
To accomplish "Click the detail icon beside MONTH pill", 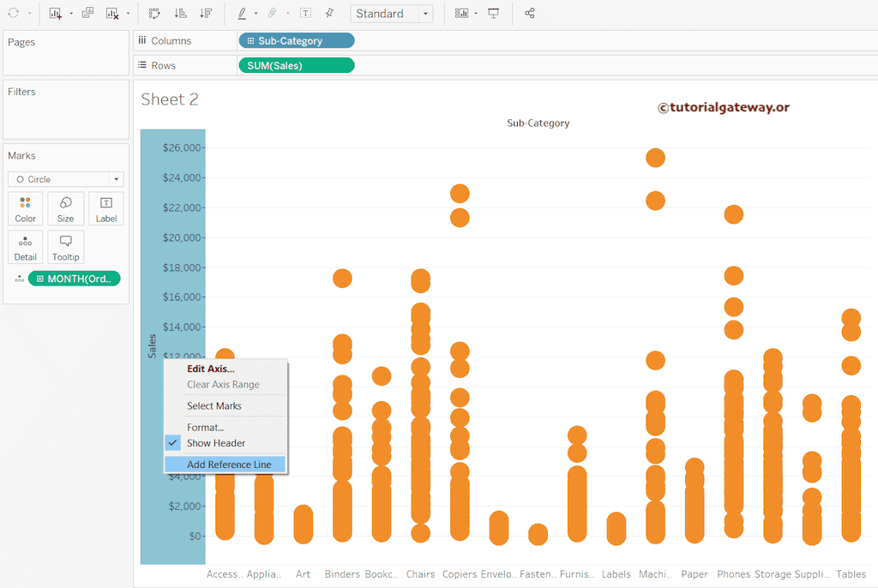I will tap(19, 279).
